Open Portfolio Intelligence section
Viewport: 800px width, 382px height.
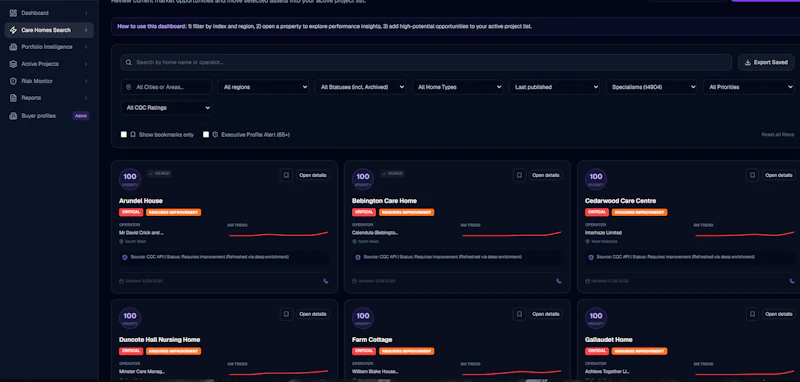pyautogui.click(x=49, y=47)
